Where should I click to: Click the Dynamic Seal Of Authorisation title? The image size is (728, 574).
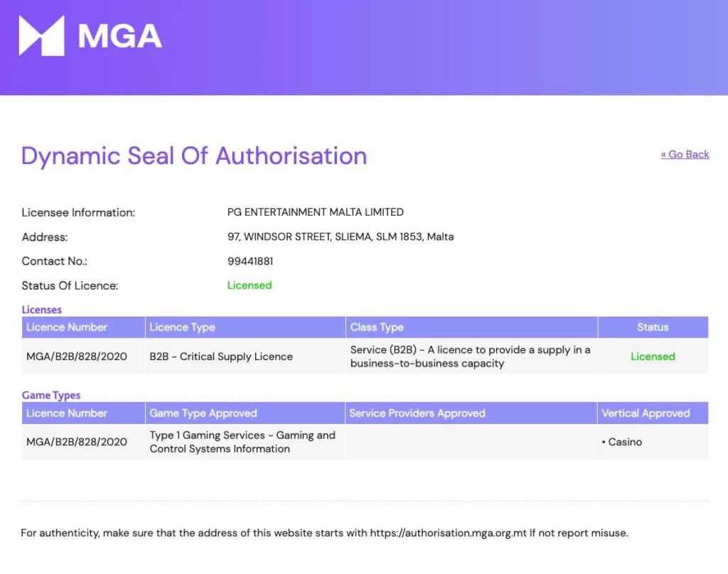pyautogui.click(x=194, y=156)
